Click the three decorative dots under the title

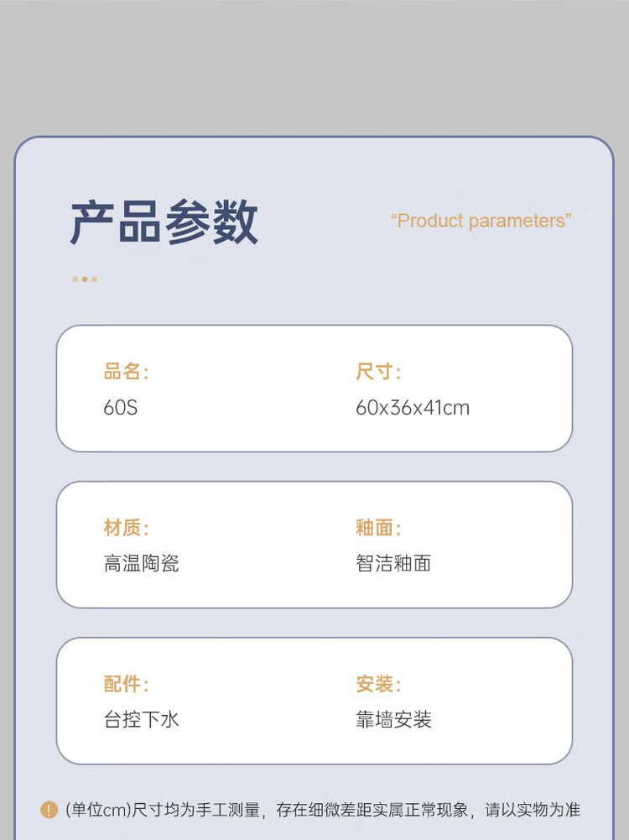coord(85,279)
